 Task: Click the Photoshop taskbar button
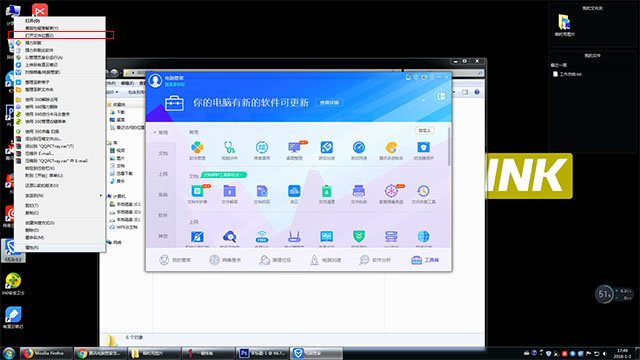pyautogui.click(x=263, y=353)
